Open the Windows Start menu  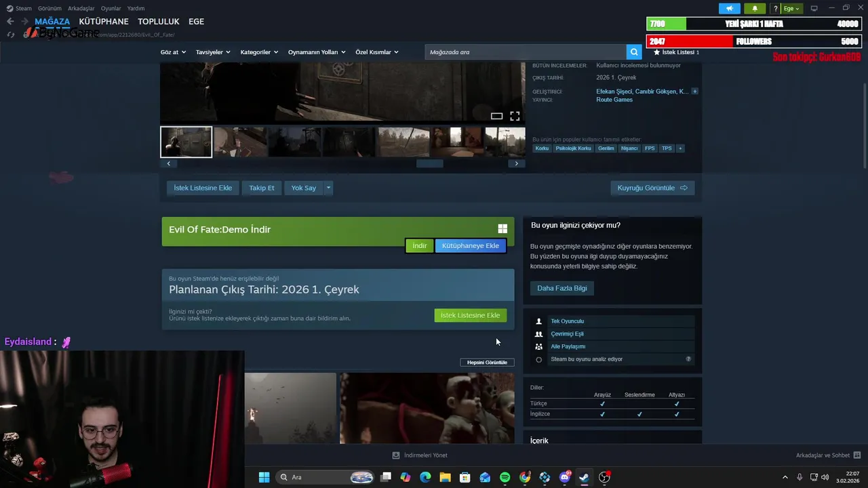tap(264, 477)
